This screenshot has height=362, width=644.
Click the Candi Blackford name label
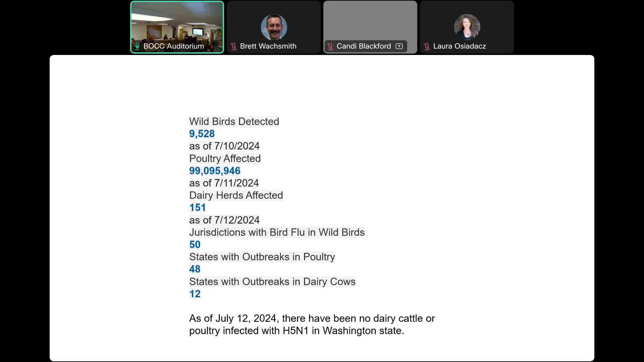coord(364,46)
